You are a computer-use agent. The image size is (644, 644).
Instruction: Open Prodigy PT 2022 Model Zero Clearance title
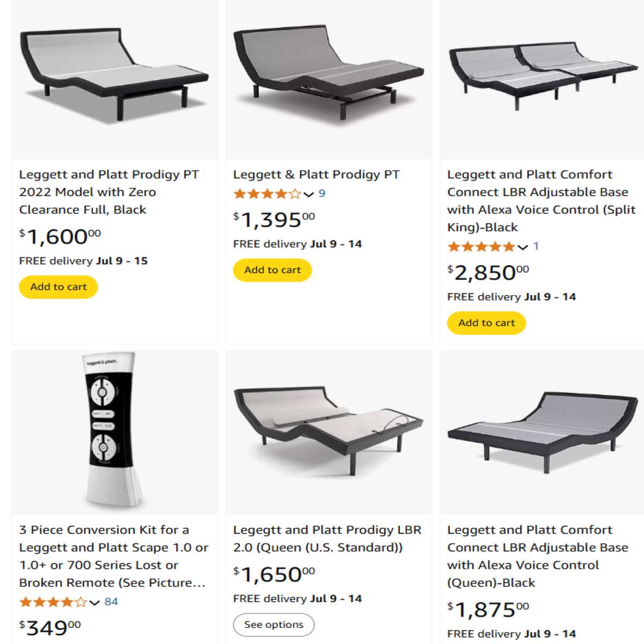[109, 192]
